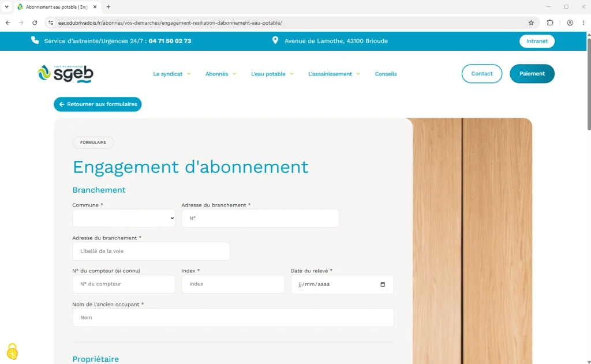
Task: Open the cookie settings lemon icon
Action: pyautogui.click(x=13, y=351)
